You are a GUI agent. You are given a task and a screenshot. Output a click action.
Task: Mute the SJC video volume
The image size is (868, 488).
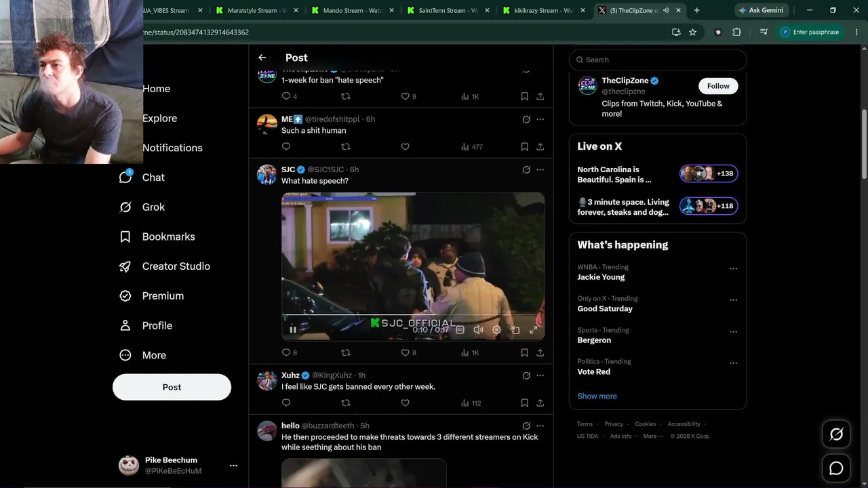tap(478, 329)
